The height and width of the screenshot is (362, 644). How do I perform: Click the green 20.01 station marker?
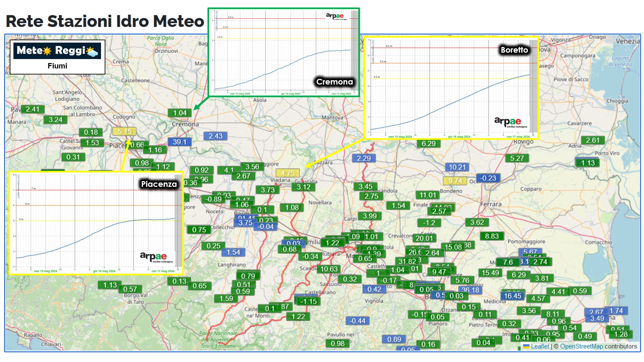point(424,238)
